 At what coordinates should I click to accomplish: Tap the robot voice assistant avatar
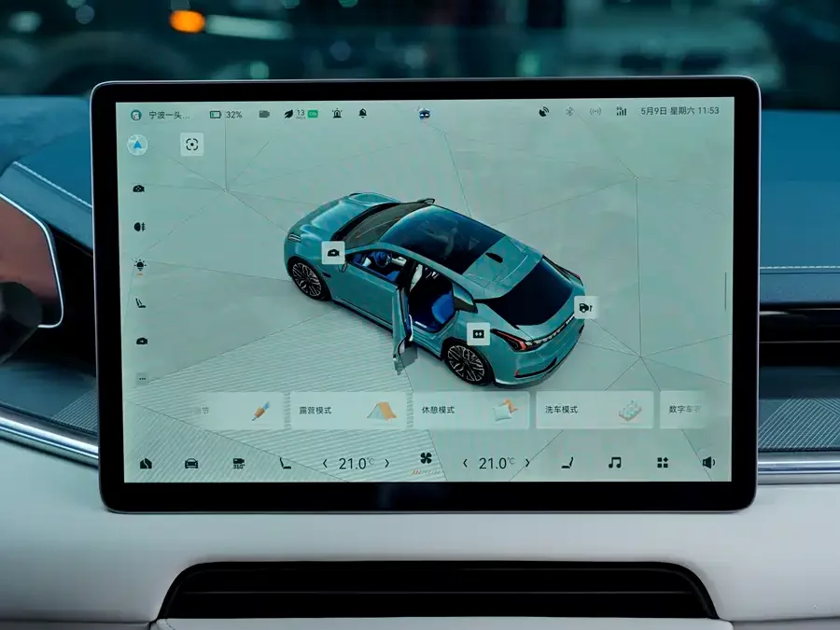click(x=425, y=114)
